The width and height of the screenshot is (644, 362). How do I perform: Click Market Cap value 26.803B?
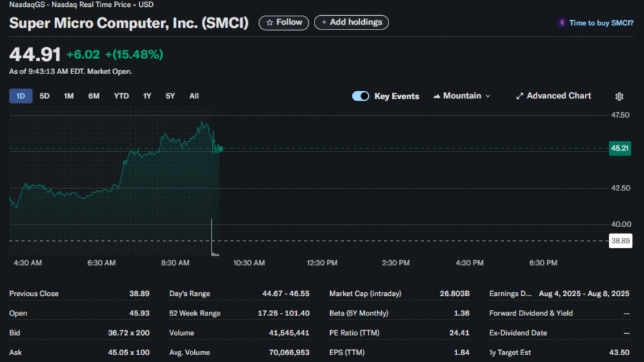pyautogui.click(x=454, y=294)
